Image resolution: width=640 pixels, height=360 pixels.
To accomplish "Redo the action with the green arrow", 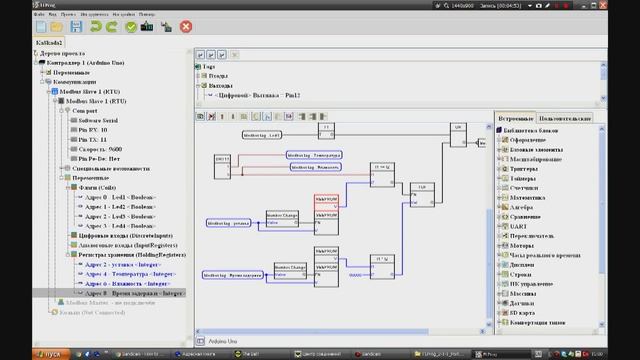I will 111,27.
